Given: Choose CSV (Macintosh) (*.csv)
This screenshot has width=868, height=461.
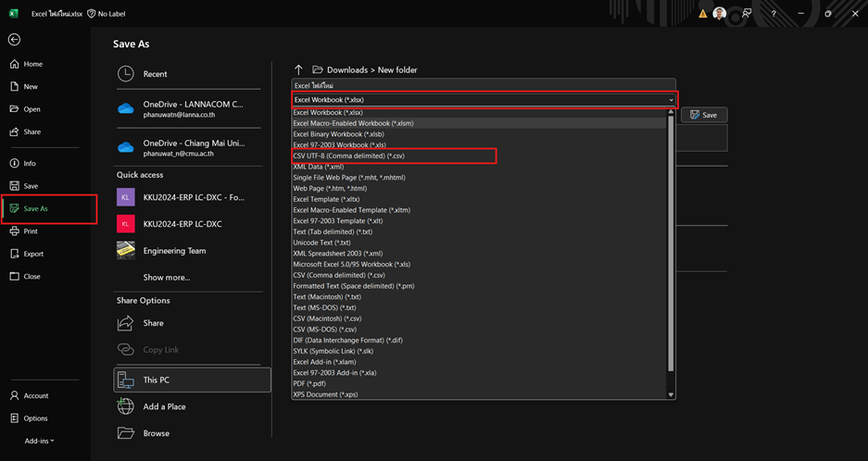Looking at the screenshot, I should tap(480, 318).
